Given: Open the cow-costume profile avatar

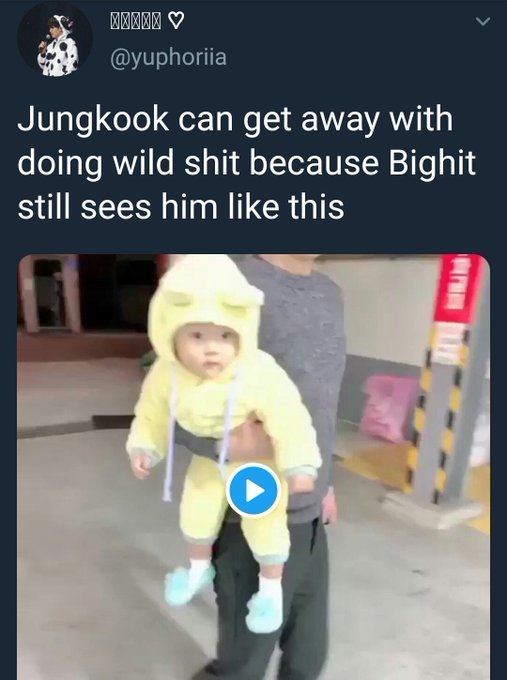Looking at the screenshot, I should [55, 39].
